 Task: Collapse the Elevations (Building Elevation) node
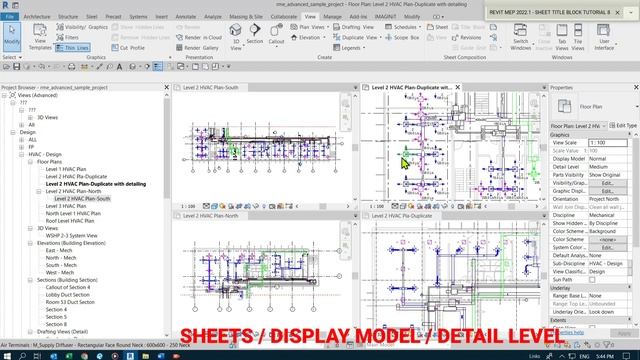click(30, 243)
